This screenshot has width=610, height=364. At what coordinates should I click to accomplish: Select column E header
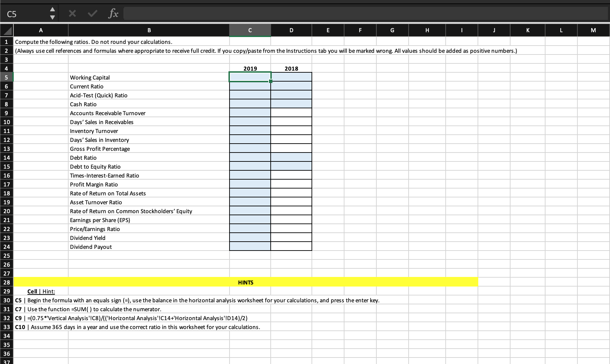328,30
